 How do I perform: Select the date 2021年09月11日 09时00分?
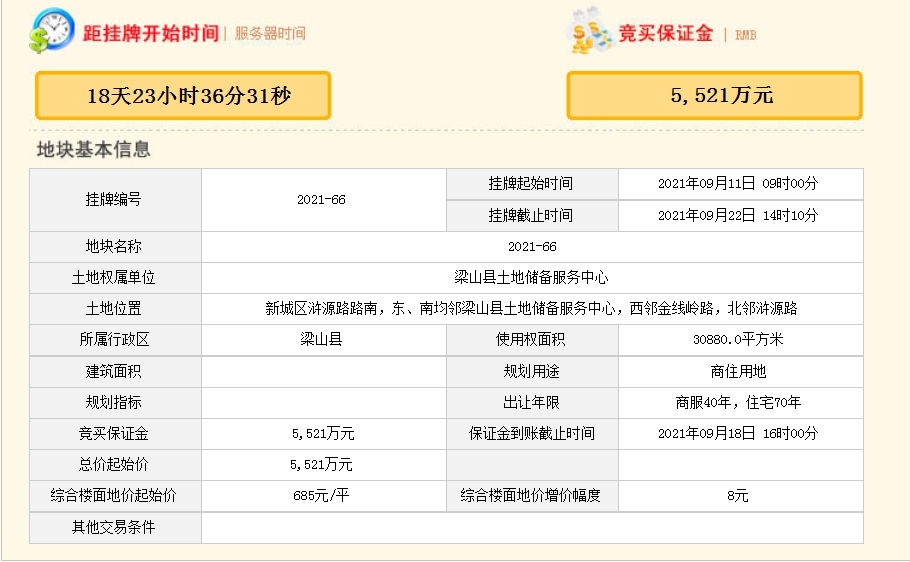coord(738,183)
